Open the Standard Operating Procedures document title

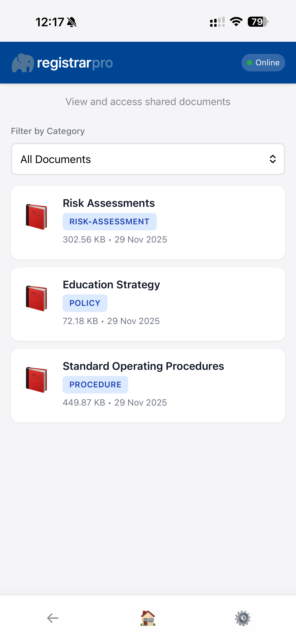point(143,366)
